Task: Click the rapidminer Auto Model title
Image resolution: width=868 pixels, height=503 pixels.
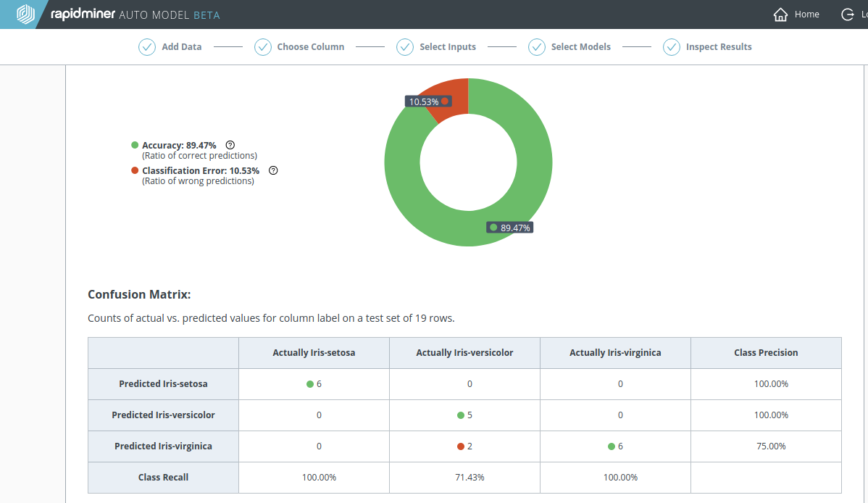Action: point(135,14)
